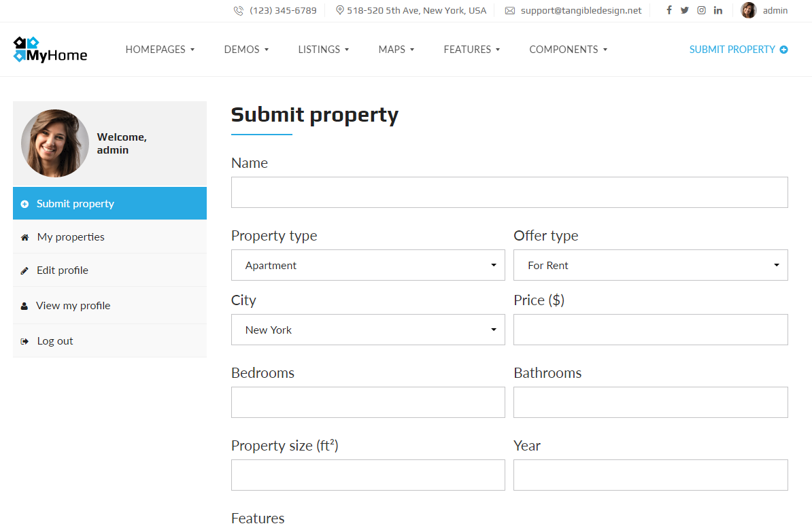This screenshot has height=526, width=812.
Task: Focus the Name input field
Action: [x=509, y=192]
